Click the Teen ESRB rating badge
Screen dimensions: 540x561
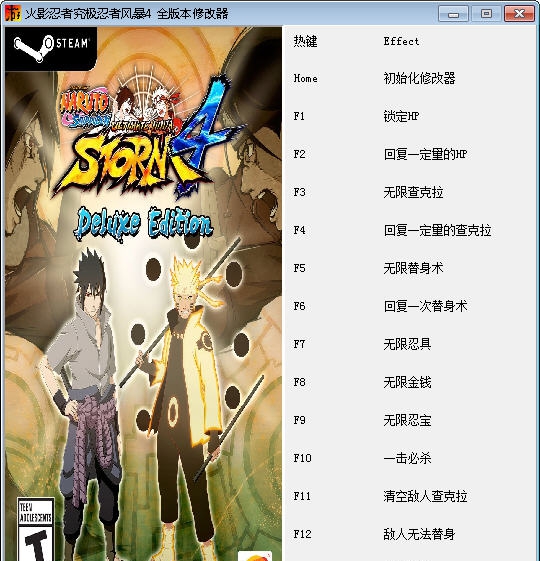coord(36,529)
